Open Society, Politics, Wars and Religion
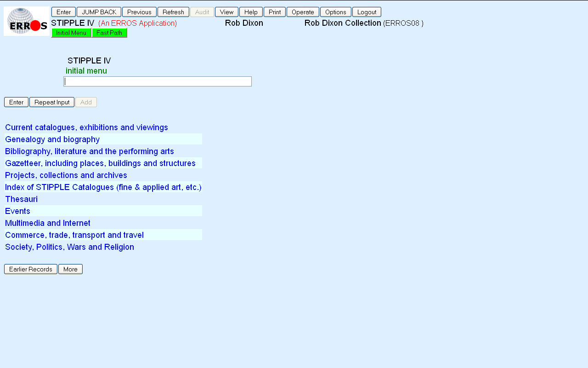This screenshot has height=368, width=588. 70,247
